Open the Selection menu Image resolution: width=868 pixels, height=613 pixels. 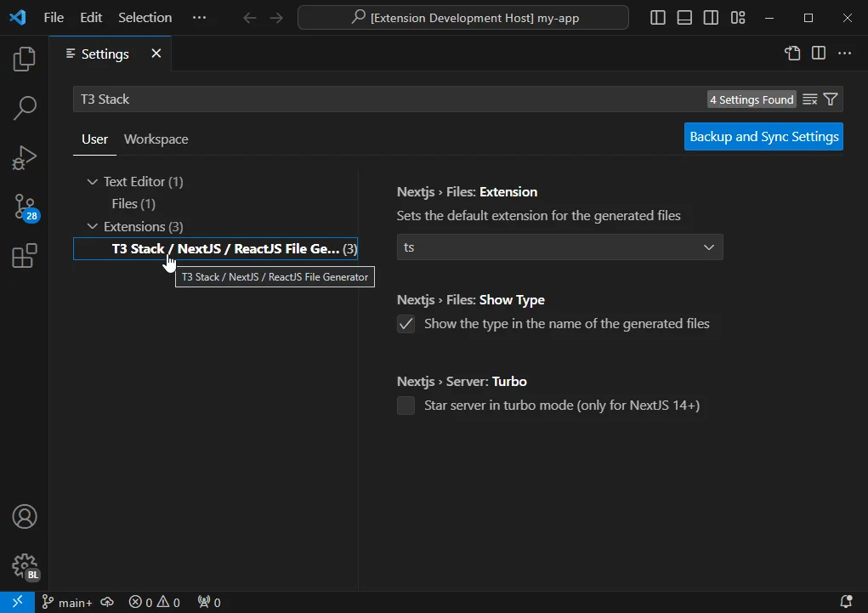coord(145,17)
